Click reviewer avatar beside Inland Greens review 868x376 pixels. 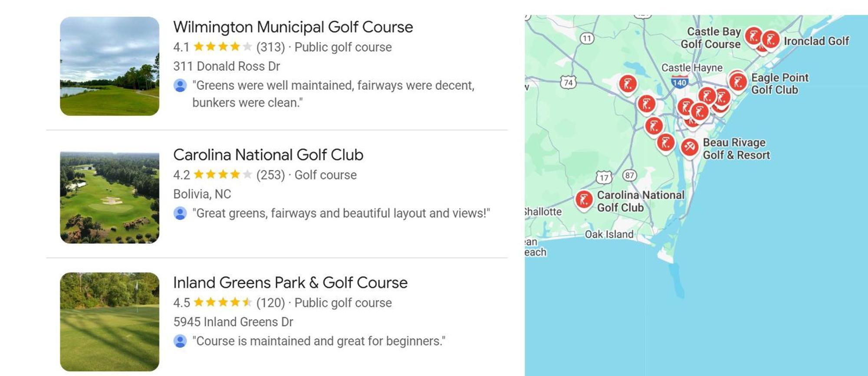point(180,341)
